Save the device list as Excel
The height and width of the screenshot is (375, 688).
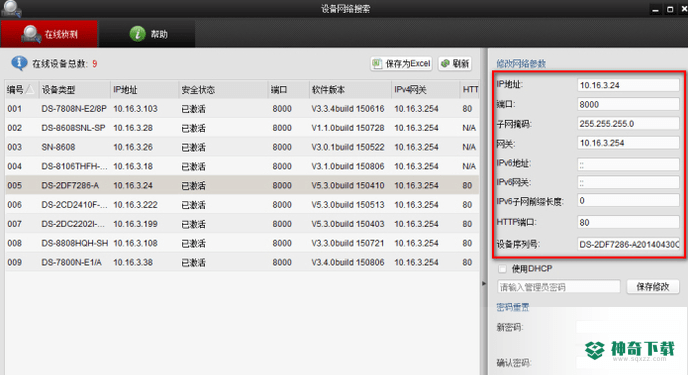pyautogui.click(x=401, y=64)
